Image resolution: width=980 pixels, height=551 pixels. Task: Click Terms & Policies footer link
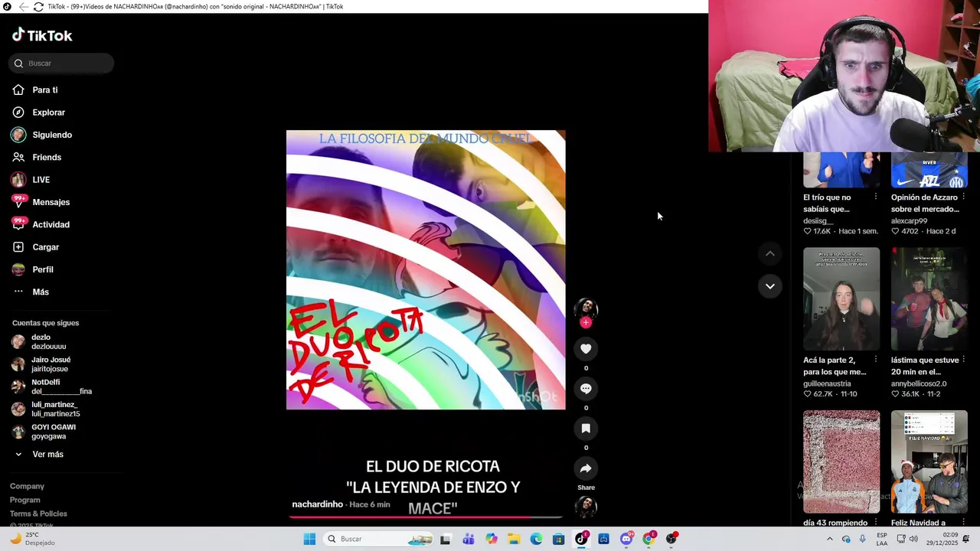point(38,514)
